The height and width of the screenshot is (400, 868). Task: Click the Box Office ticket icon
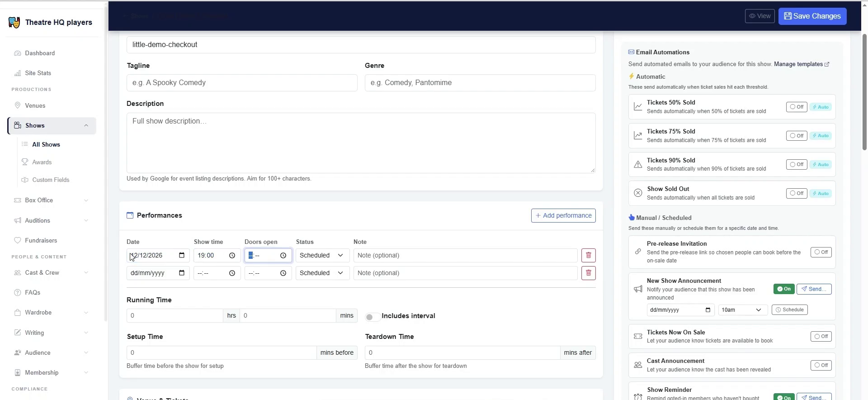(18, 200)
